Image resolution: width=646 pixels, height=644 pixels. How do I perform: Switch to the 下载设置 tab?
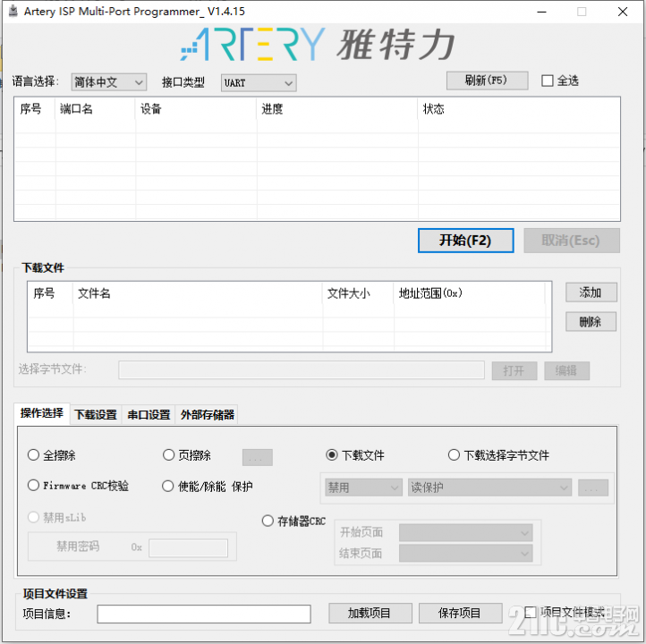pyautogui.click(x=96, y=415)
